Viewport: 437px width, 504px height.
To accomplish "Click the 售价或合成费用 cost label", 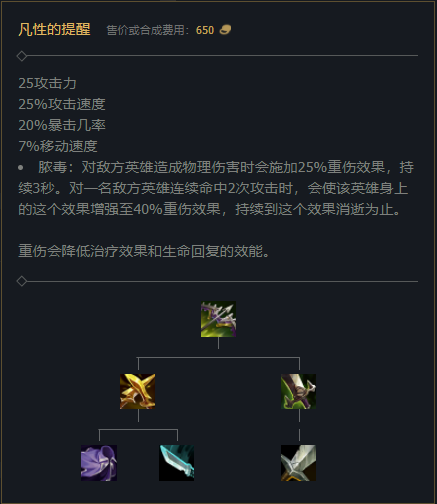I will coord(145,30).
